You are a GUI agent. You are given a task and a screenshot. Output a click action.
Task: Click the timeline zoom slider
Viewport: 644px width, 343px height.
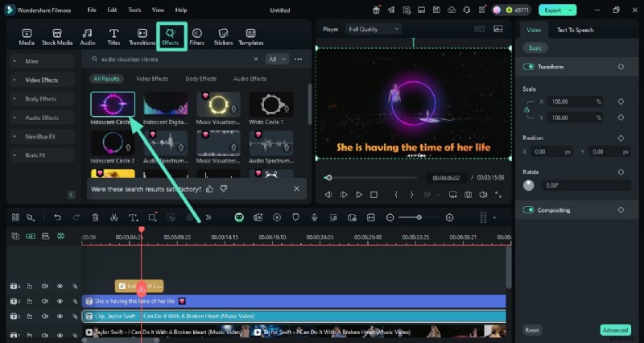click(419, 217)
